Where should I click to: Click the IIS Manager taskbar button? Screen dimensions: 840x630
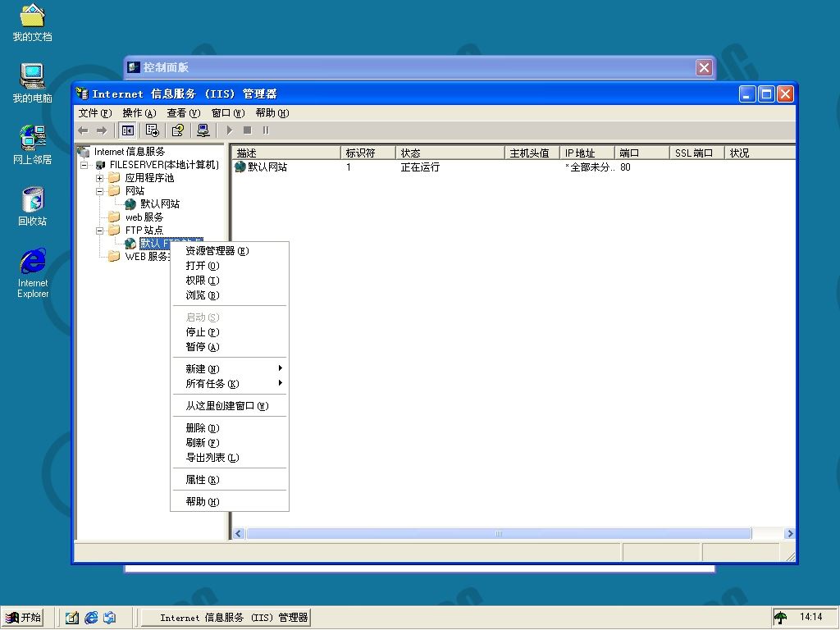pyautogui.click(x=225, y=618)
